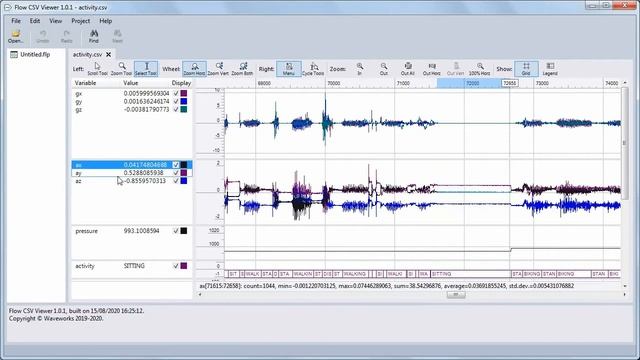Image resolution: width=640 pixels, height=360 pixels.
Task: Toggle display checkbox for gy
Action: point(176,101)
